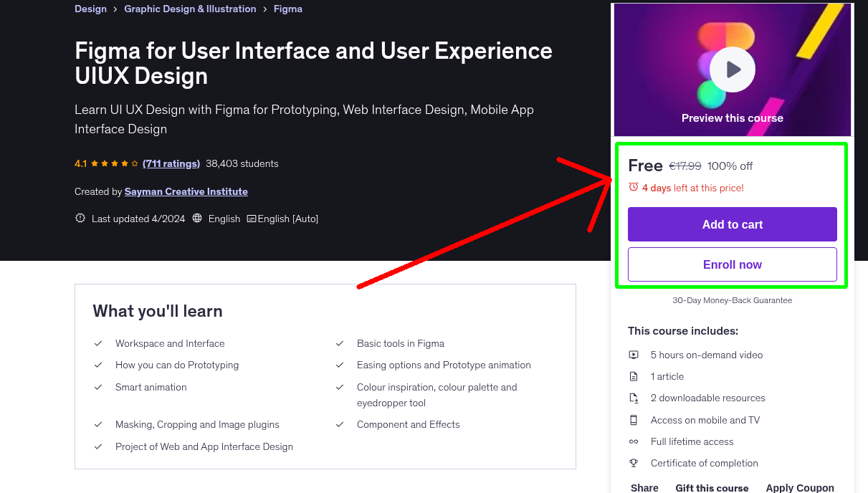
Task: Click the lifetime access infinity icon
Action: pos(634,441)
